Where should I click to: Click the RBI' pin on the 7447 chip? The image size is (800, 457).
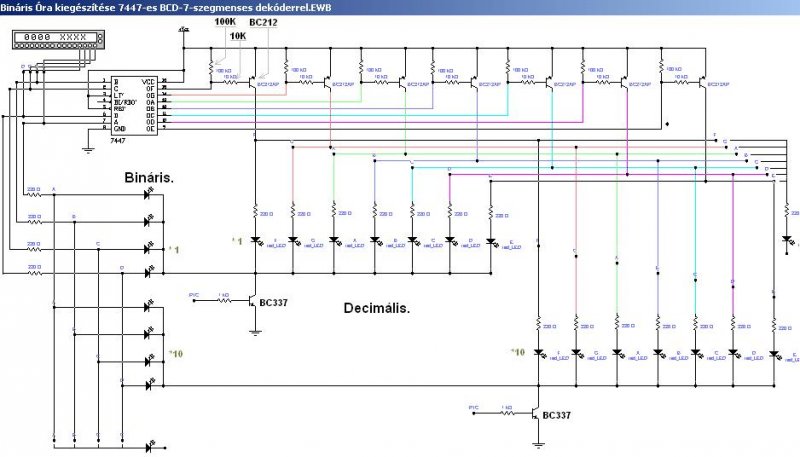click(120, 109)
